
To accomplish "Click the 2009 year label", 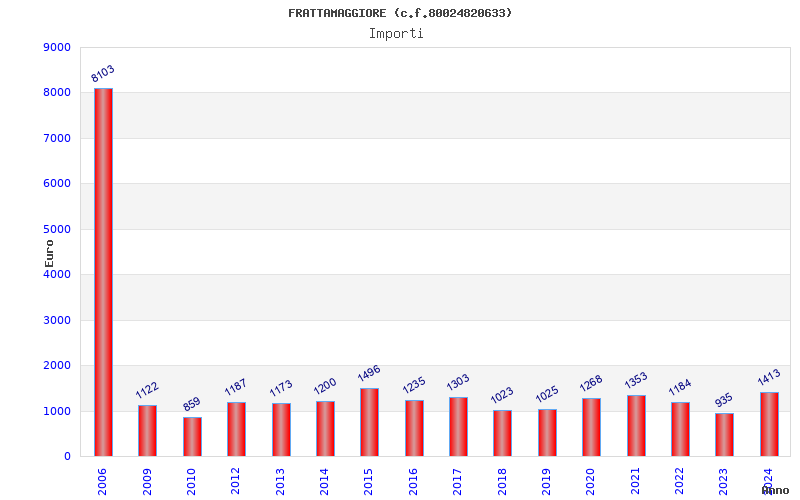I will [147, 482].
